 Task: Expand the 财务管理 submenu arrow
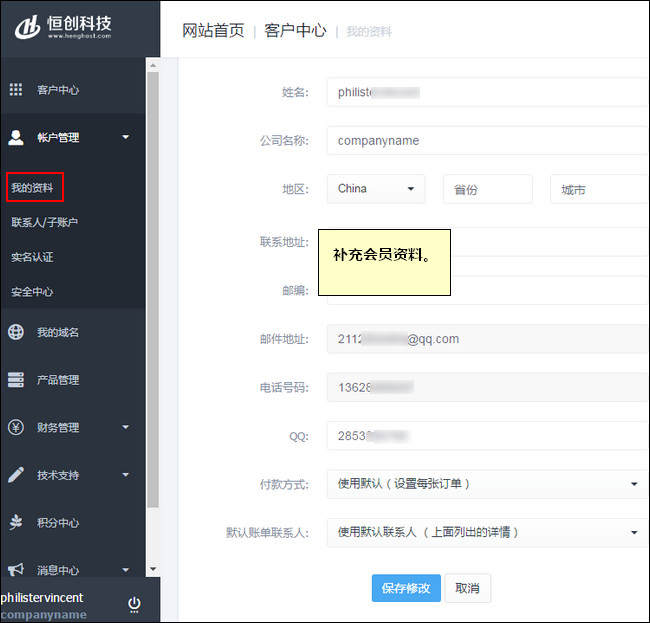126,427
